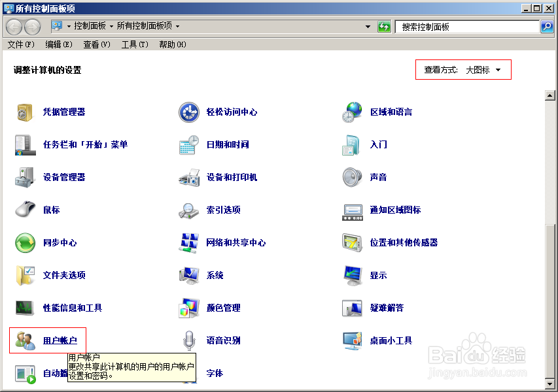The height and width of the screenshot is (392, 558).
Task: Open the 设备管理器 icon
Action: (25, 177)
